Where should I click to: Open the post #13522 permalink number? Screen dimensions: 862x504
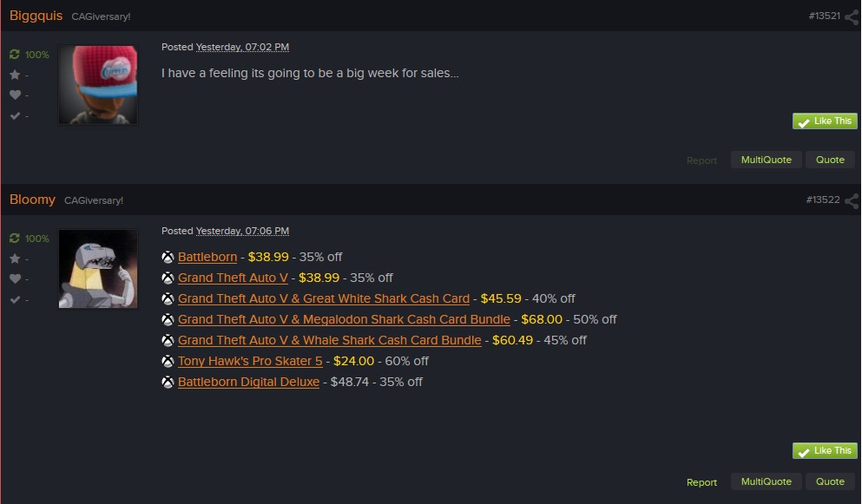823,200
